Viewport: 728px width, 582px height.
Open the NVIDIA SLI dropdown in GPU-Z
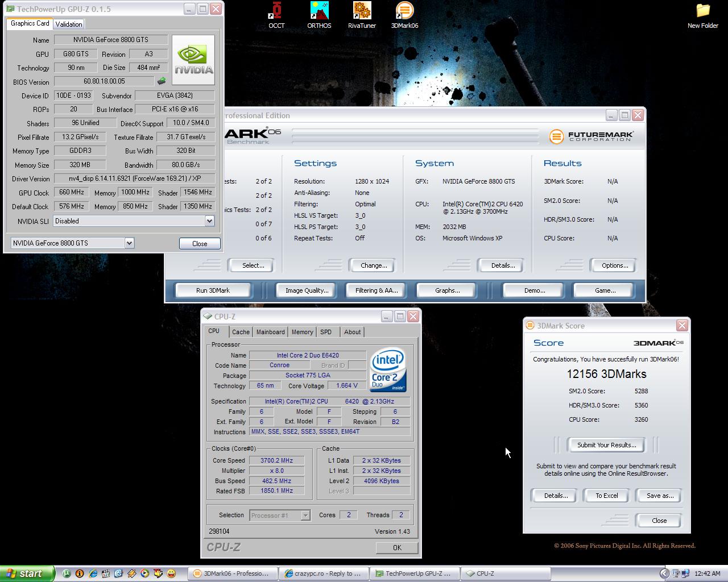coord(209,221)
